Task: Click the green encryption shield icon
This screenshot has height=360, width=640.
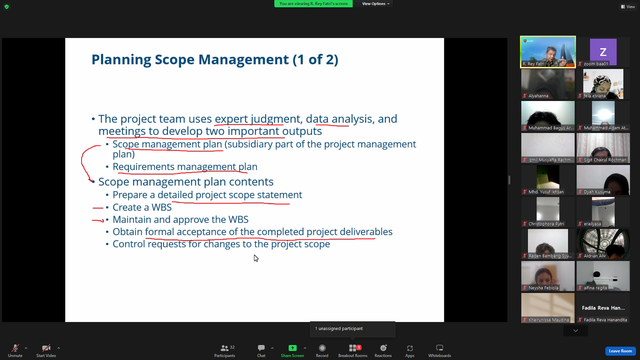Action: click(x=7, y=7)
